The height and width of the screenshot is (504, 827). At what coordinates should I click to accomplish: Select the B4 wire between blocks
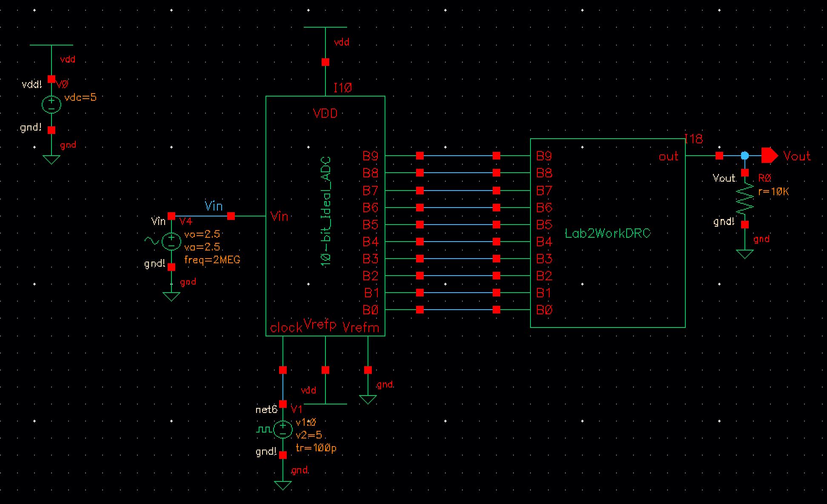[458, 242]
